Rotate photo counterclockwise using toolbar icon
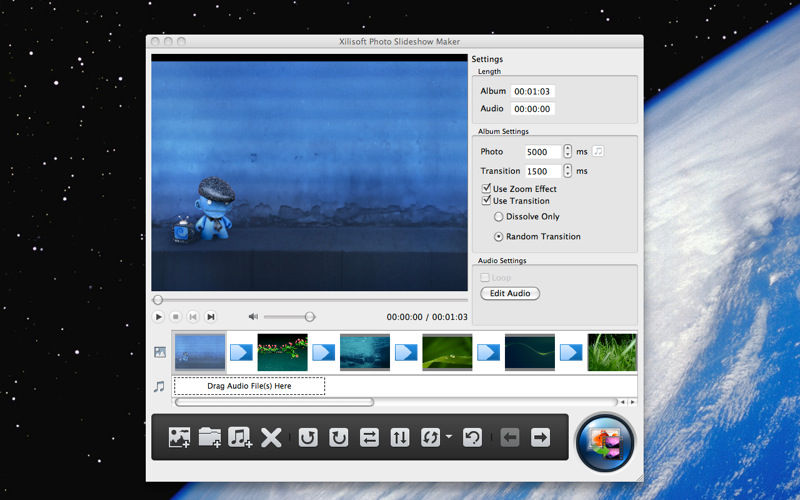The image size is (800, 500). (x=308, y=437)
